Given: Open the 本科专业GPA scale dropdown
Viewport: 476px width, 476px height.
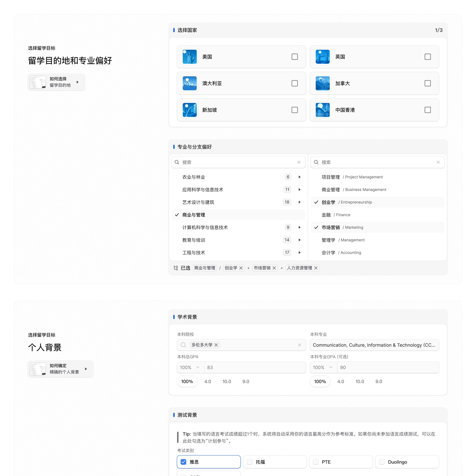Looking at the screenshot, I should 323,367.
